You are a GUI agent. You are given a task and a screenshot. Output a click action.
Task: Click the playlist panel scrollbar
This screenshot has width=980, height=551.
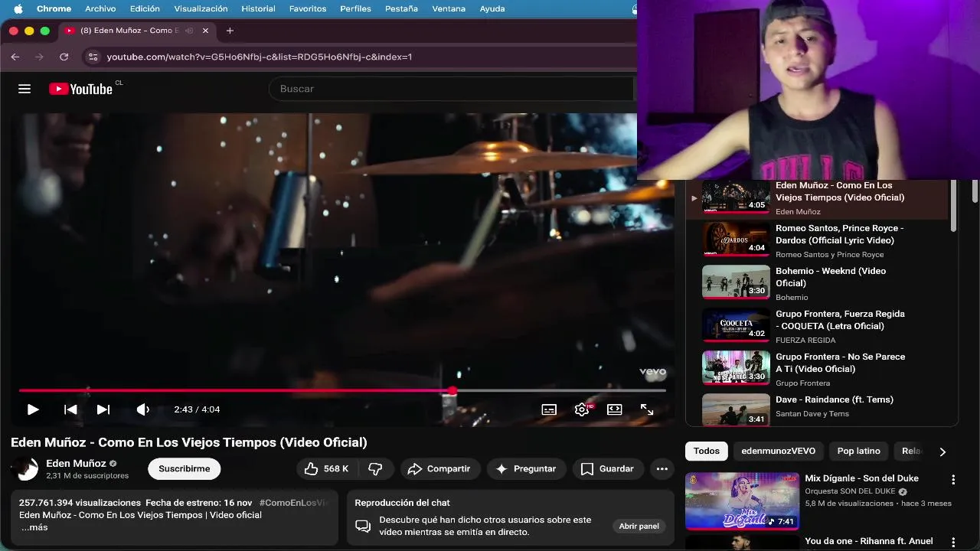[x=953, y=207]
